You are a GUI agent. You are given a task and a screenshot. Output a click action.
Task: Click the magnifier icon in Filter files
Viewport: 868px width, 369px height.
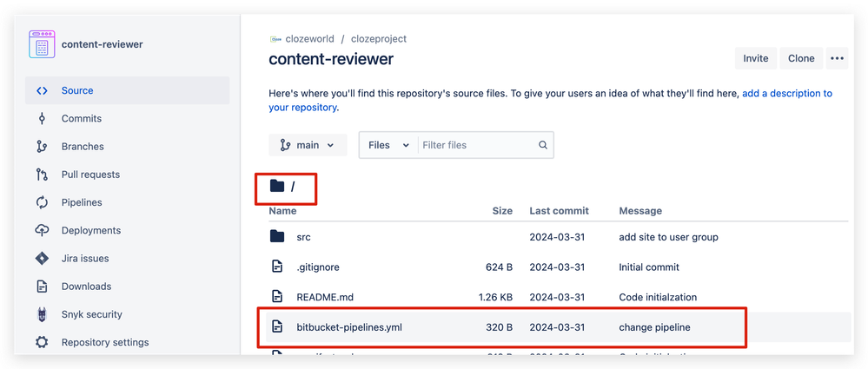pos(543,145)
